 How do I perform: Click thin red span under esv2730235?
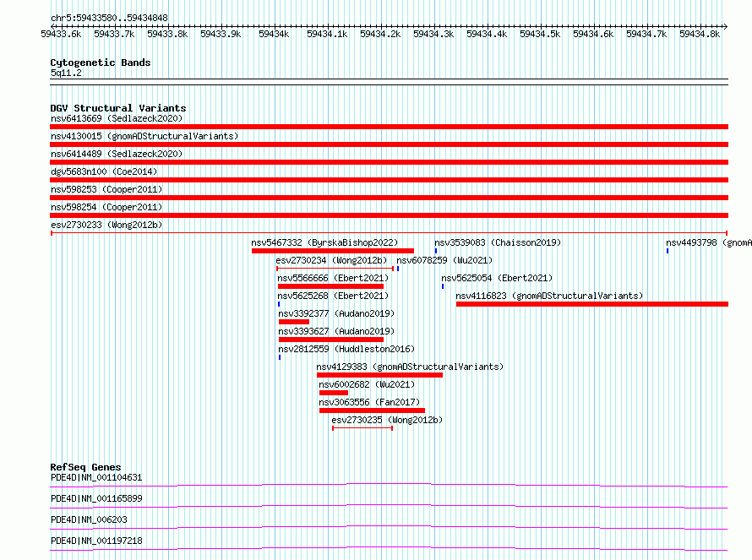(362, 428)
